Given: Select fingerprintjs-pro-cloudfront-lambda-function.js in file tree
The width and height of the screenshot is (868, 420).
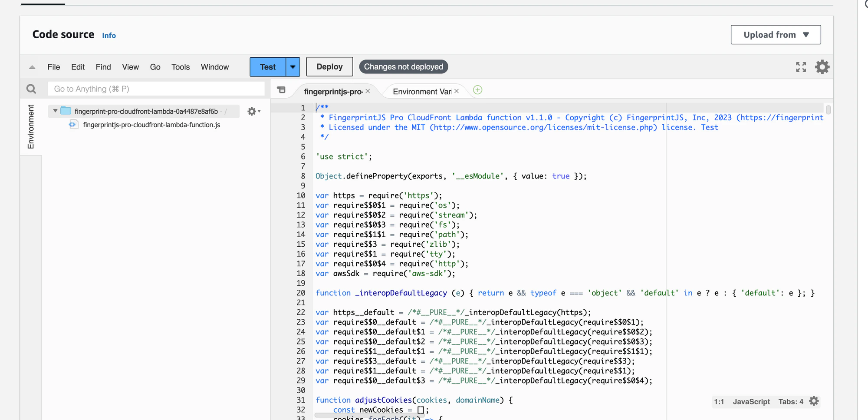Looking at the screenshot, I should pyautogui.click(x=151, y=125).
